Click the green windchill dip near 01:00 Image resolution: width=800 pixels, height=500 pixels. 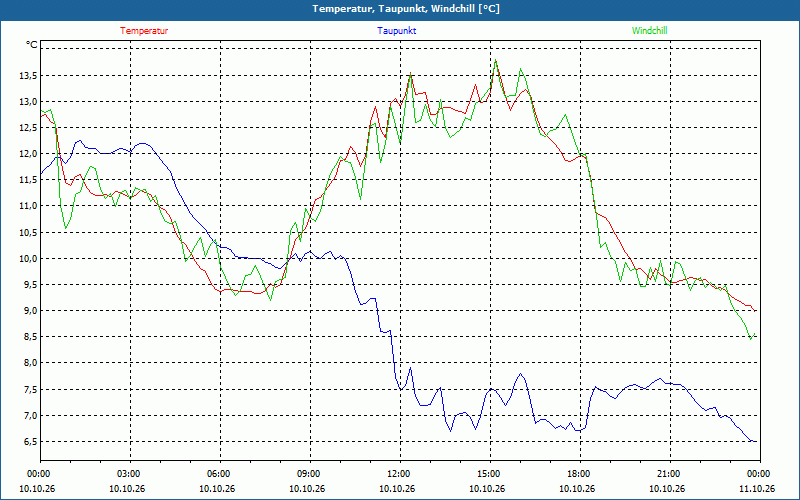[x=65, y=227]
